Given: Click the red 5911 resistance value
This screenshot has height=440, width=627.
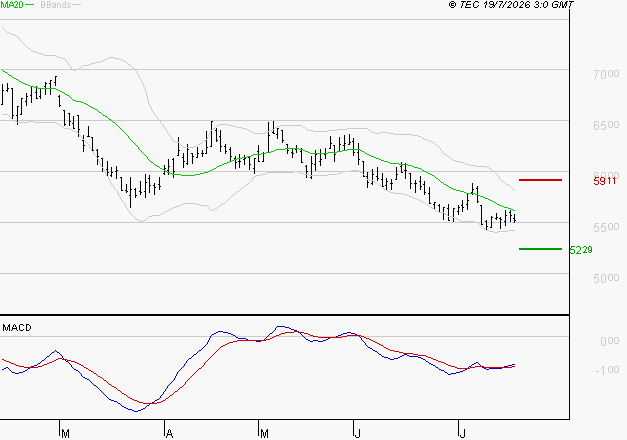Looking at the screenshot, I should click(605, 181).
